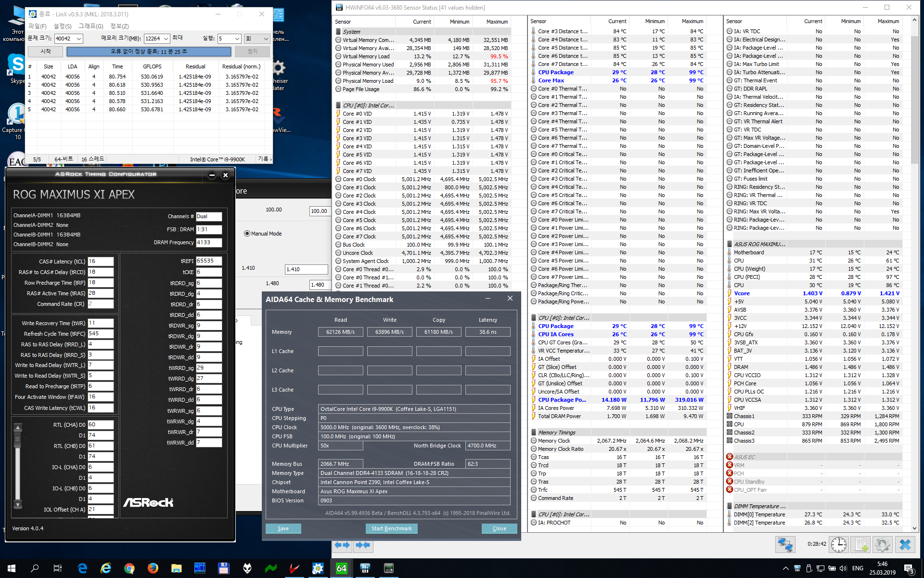Viewport: 924px width, 578px height.
Task: Click the Start Benchmark button
Action: click(x=391, y=528)
